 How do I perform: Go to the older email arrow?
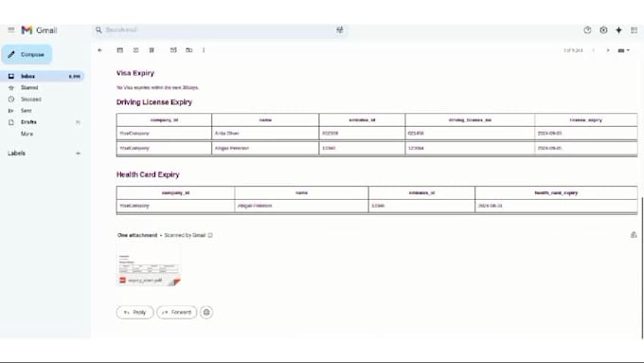click(608, 50)
